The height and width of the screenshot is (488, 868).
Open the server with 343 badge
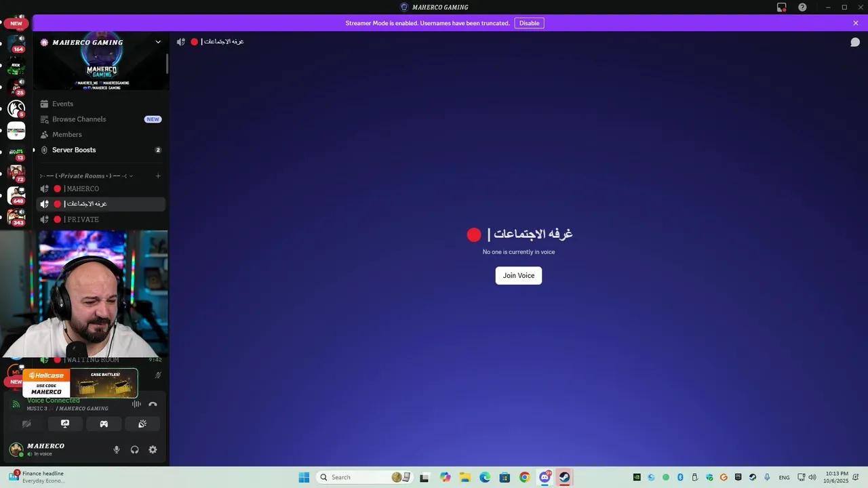click(x=16, y=218)
